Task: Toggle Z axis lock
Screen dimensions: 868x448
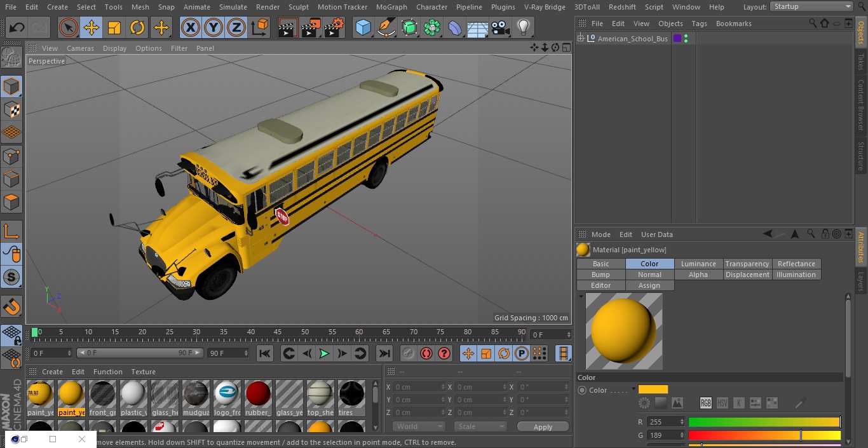Action: pos(236,27)
